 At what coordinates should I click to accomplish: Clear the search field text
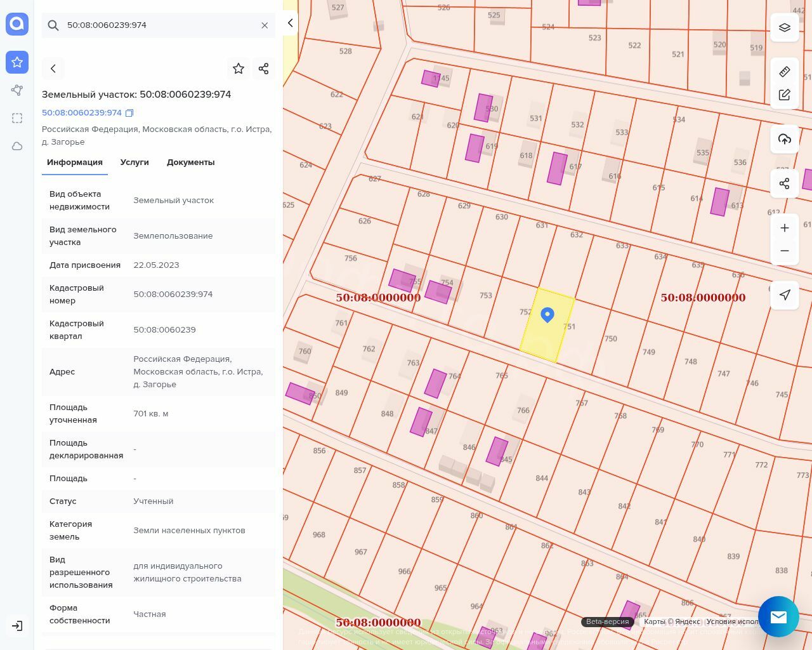265,25
